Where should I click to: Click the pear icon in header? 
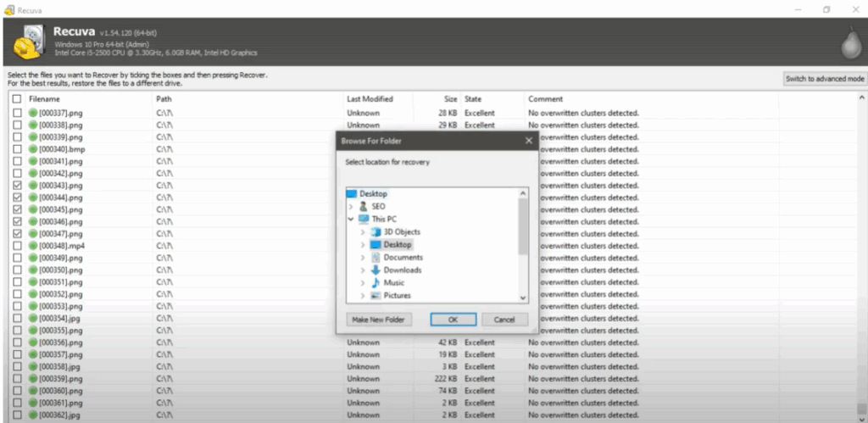851,42
